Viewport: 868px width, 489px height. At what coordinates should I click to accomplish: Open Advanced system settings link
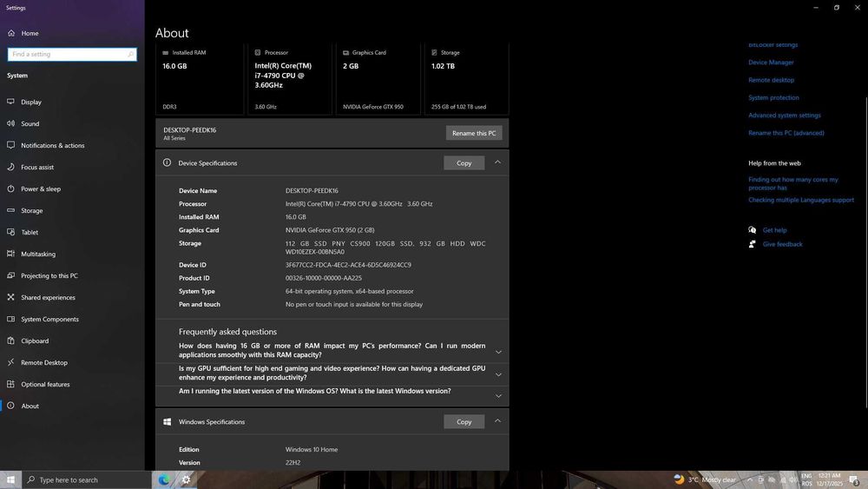coord(785,116)
